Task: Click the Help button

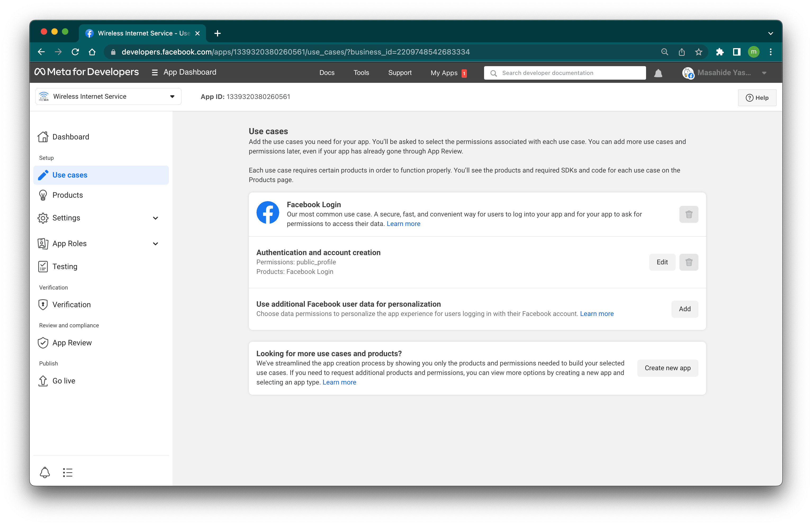Action: 757,98
